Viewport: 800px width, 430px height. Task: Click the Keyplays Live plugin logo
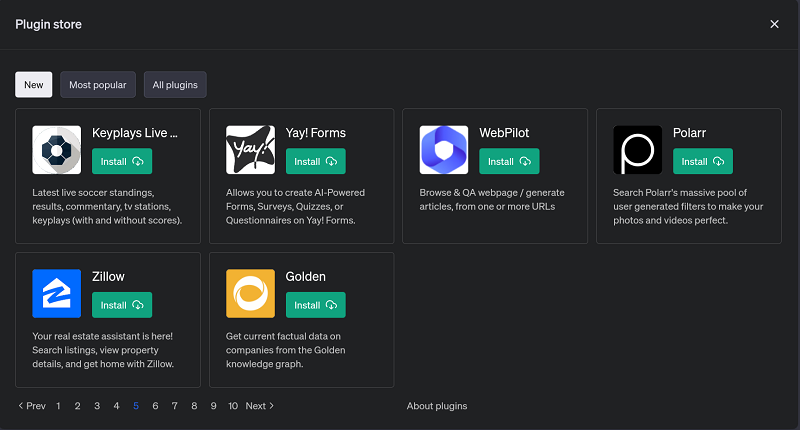tap(57, 150)
